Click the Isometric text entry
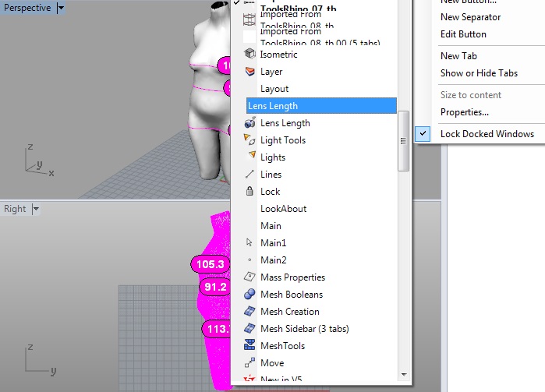Viewport: 545px width, 392px height. pyautogui.click(x=279, y=55)
